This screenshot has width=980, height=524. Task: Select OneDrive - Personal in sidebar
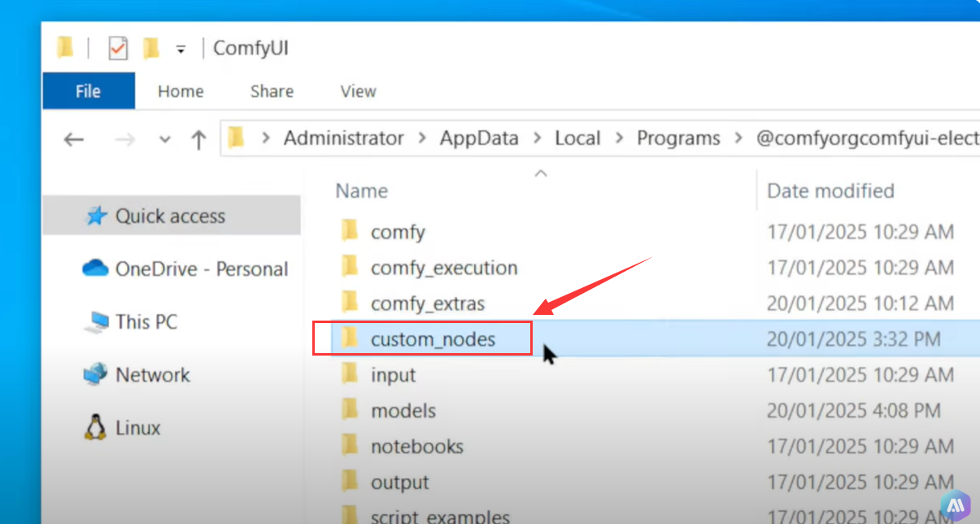click(x=185, y=269)
